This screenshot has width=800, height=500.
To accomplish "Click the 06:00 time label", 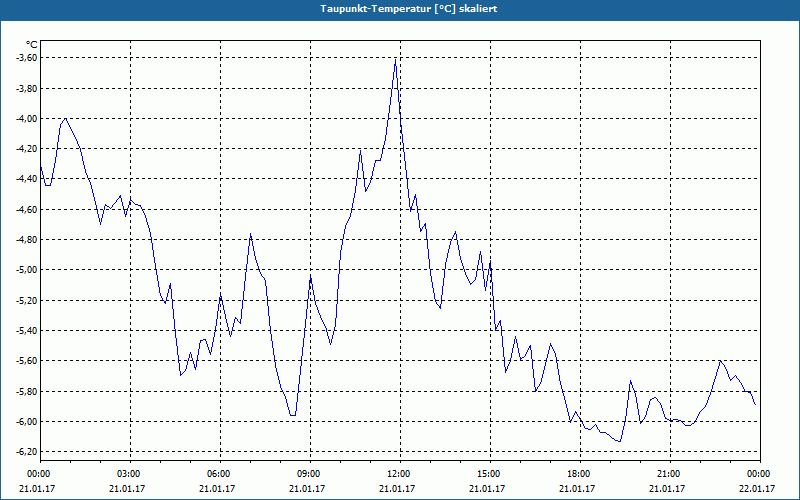I will (x=220, y=474).
